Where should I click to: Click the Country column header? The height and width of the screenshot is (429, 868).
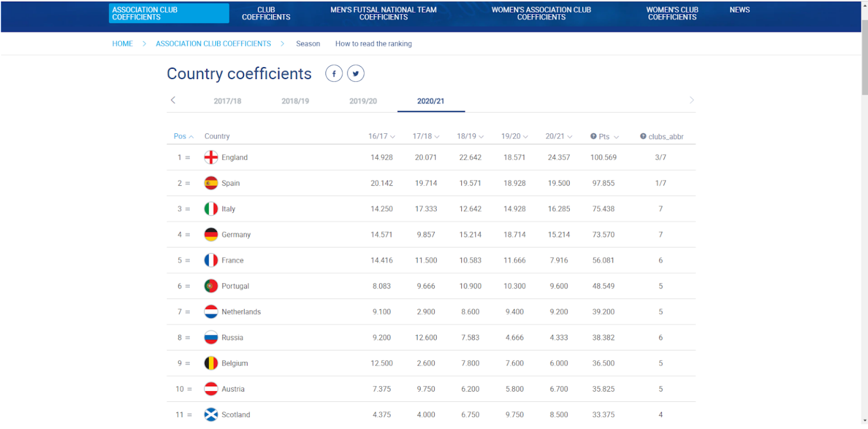click(217, 136)
